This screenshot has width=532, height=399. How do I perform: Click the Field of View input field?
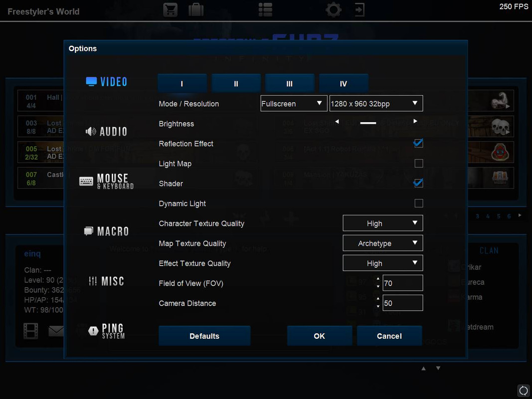tap(403, 283)
